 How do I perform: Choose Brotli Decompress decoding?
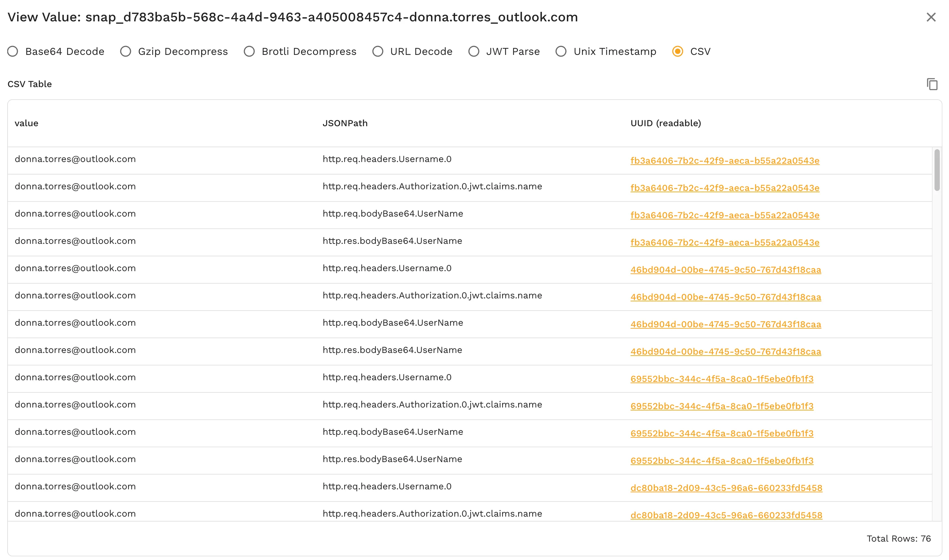click(x=249, y=51)
